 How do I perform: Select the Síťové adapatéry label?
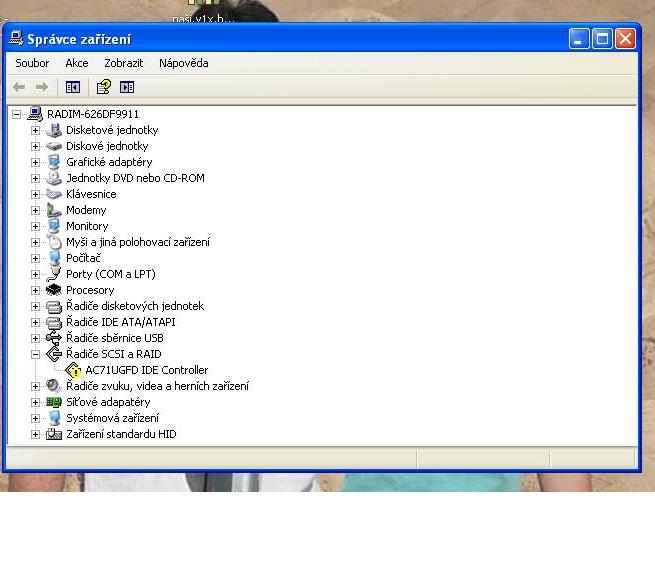click(x=108, y=402)
